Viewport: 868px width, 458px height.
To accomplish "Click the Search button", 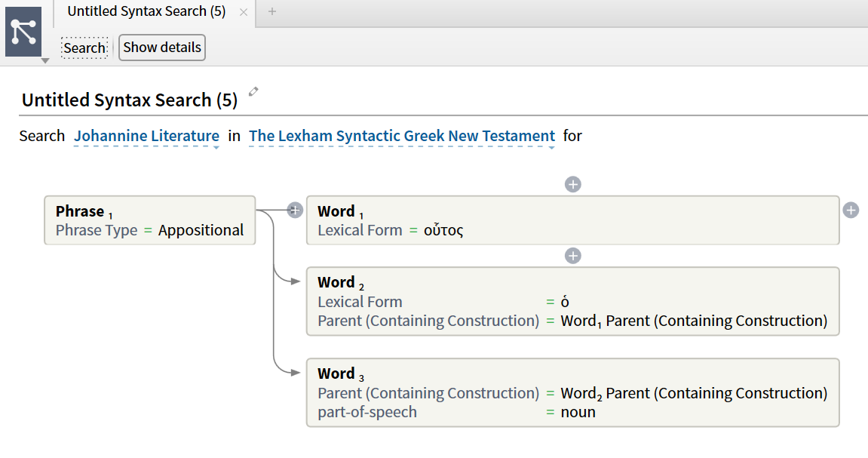I will point(84,48).
